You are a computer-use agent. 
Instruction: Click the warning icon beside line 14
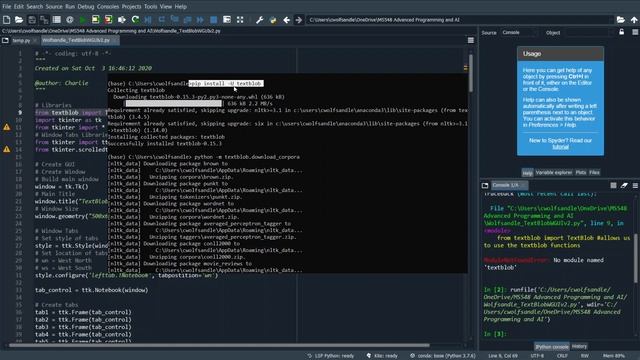coord(7,149)
